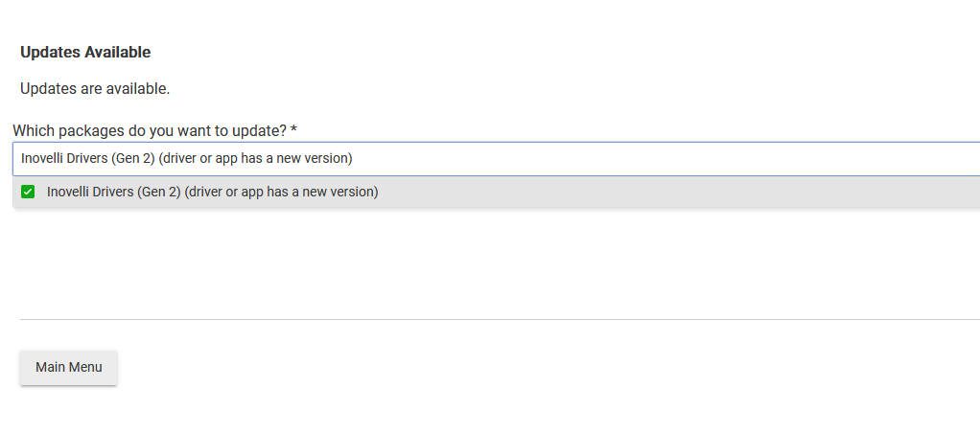Click the required asterisk beside the packages label
This screenshot has height=433, width=980.
click(x=293, y=130)
